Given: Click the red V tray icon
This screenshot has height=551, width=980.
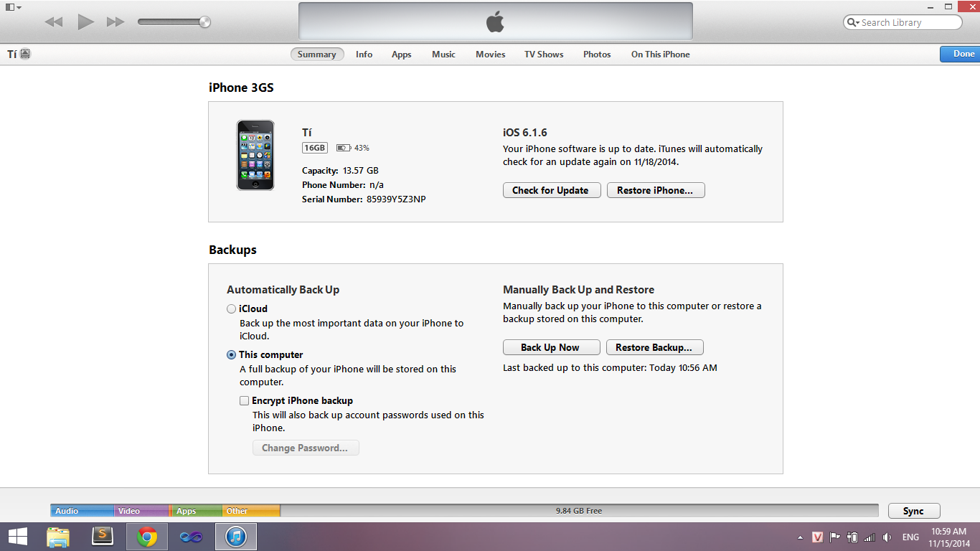Looking at the screenshot, I should (x=817, y=537).
